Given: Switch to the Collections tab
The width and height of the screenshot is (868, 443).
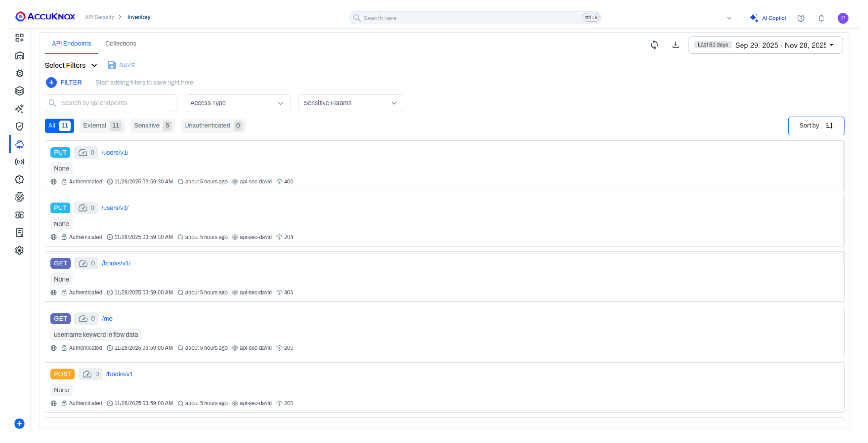Looking at the screenshot, I should pos(121,44).
